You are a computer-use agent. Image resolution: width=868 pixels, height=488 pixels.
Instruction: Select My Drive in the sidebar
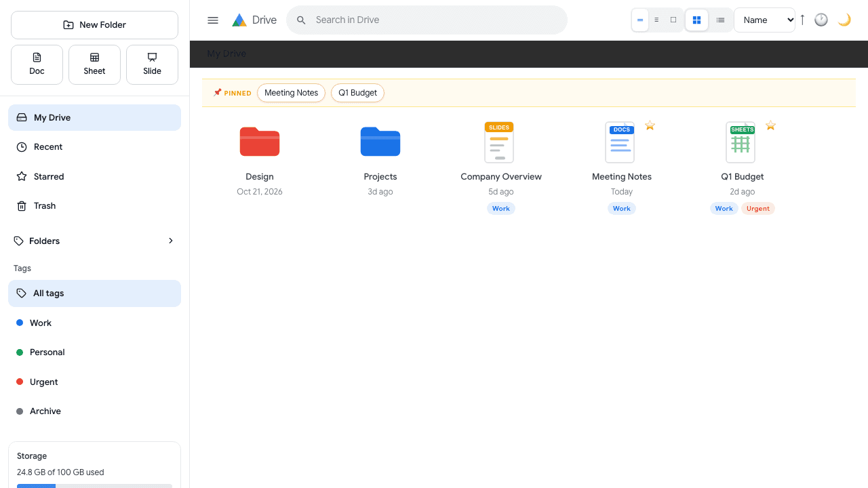(x=94, y=117)
